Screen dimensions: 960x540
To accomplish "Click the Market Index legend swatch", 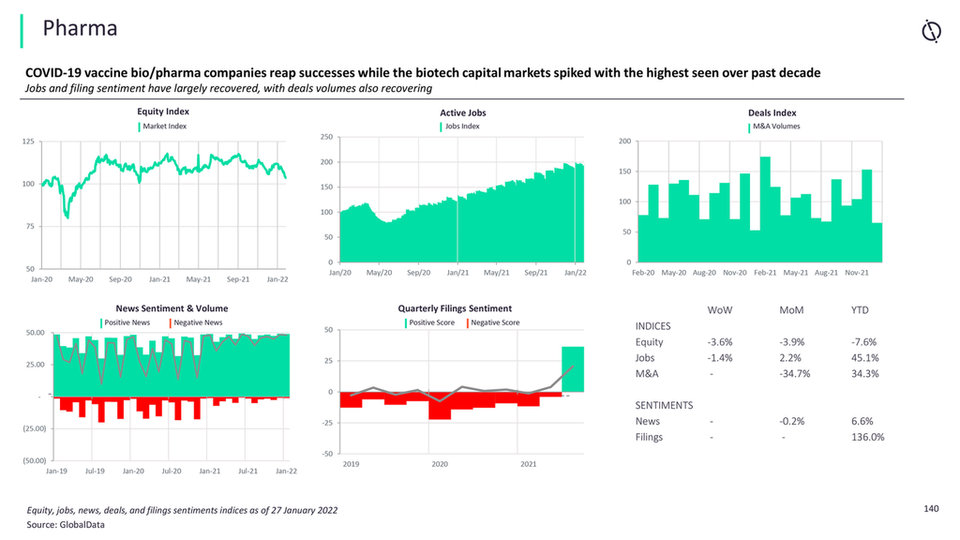I will click(140, 127).
